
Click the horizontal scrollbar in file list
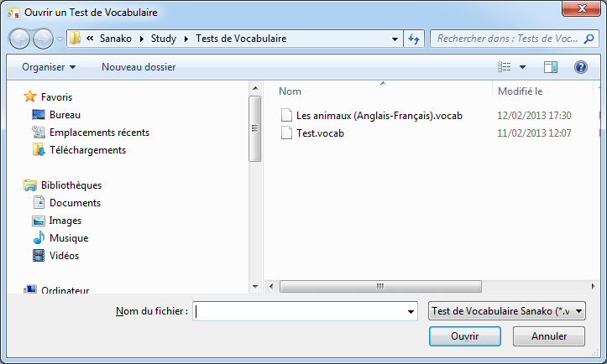click(x=379, y=286)
